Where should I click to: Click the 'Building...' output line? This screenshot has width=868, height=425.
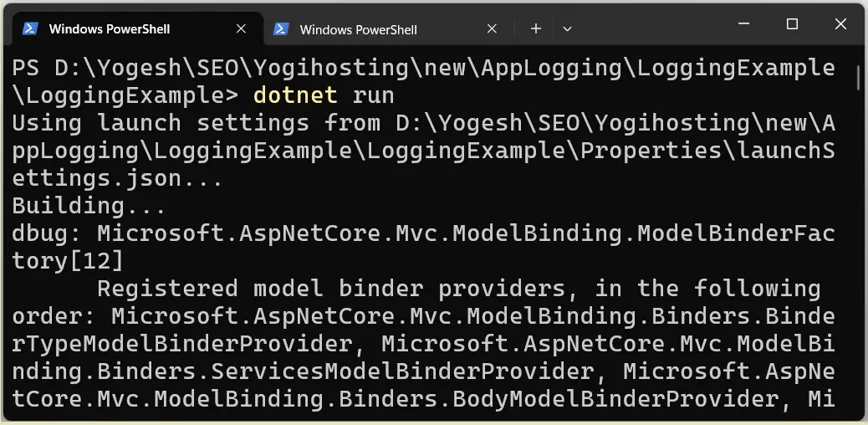89,206
